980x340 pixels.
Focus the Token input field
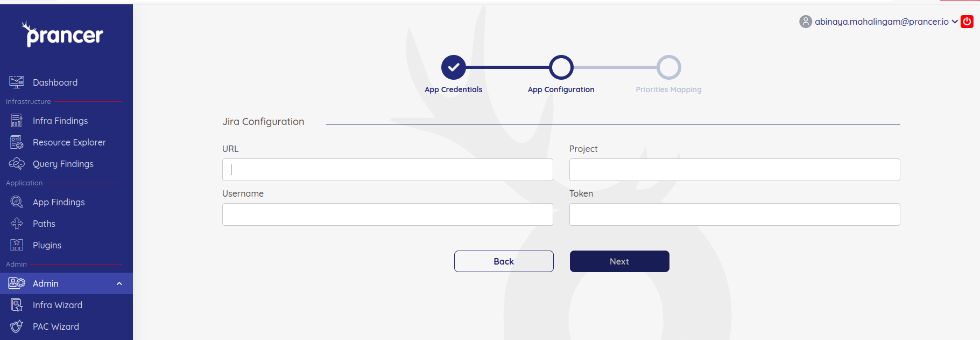735,214
